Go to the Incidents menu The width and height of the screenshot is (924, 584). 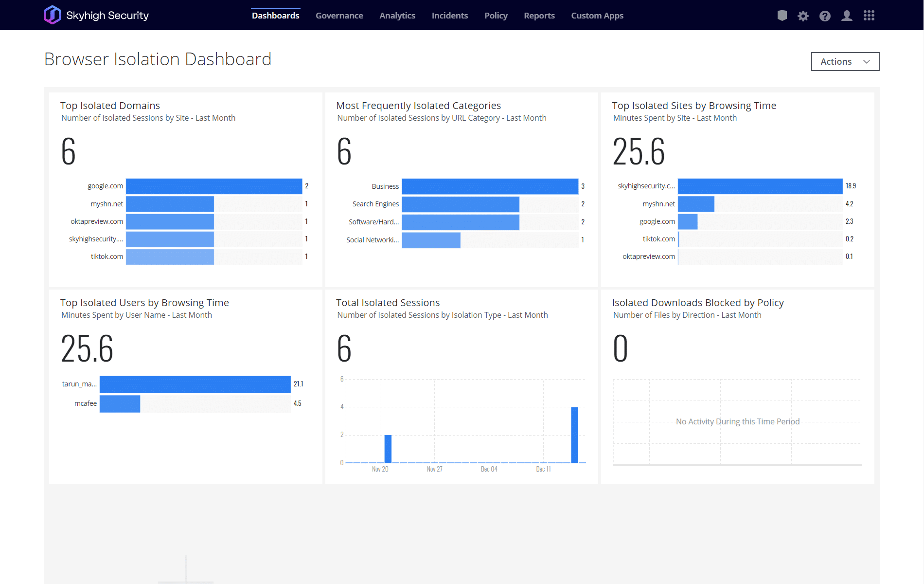point(449,16)
